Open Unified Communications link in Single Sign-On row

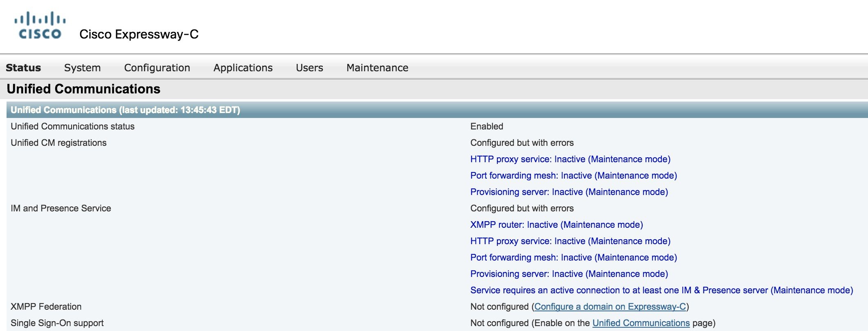(x=641, y=323)
